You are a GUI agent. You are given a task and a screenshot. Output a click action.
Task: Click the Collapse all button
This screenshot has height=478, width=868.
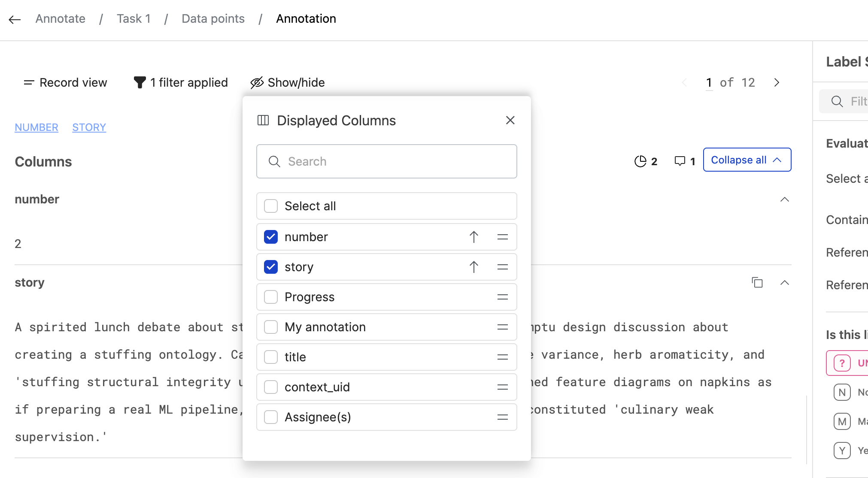click(747, 160)
